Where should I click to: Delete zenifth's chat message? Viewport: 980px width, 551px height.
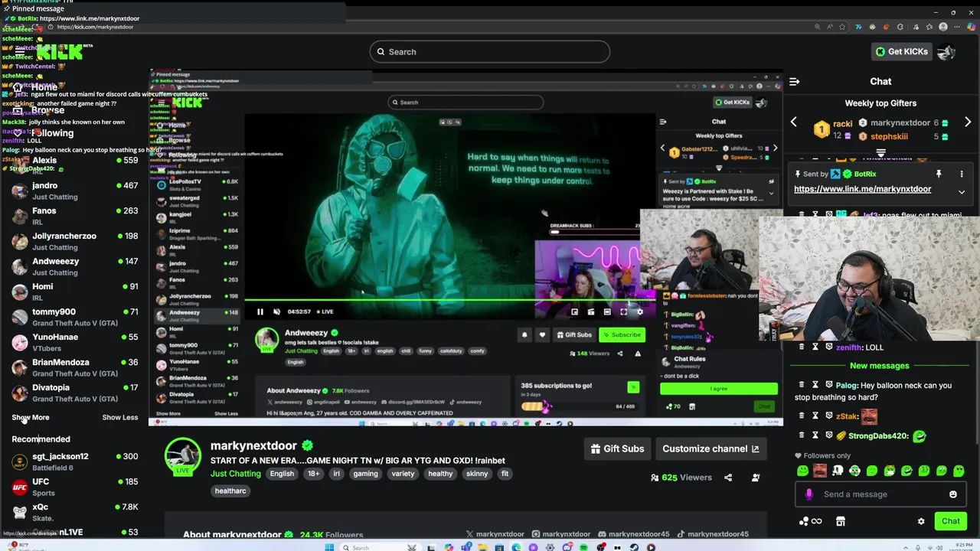(802, 347)
